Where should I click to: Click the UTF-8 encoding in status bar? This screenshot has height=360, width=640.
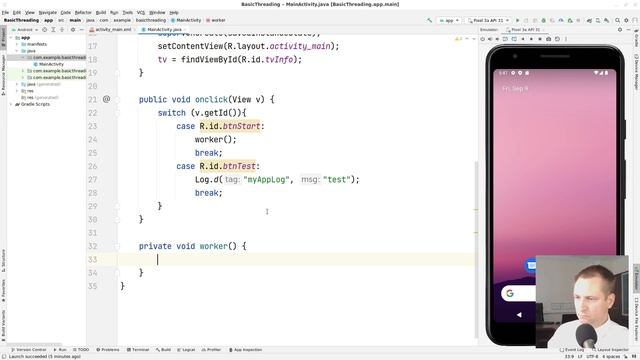[x=593, y=357]
